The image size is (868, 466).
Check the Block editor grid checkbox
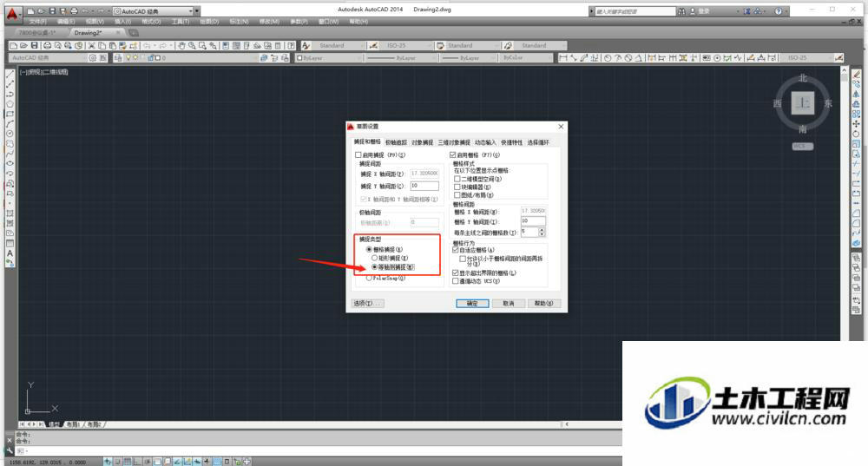(457, 187)
